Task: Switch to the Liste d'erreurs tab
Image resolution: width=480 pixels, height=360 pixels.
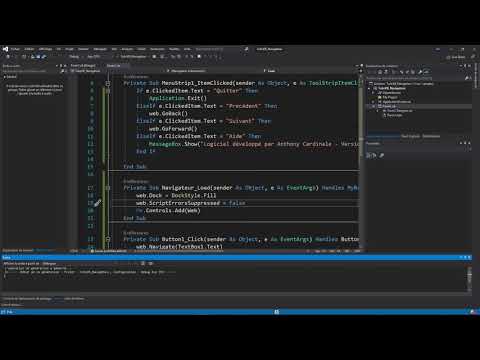Action: [74, 299]
